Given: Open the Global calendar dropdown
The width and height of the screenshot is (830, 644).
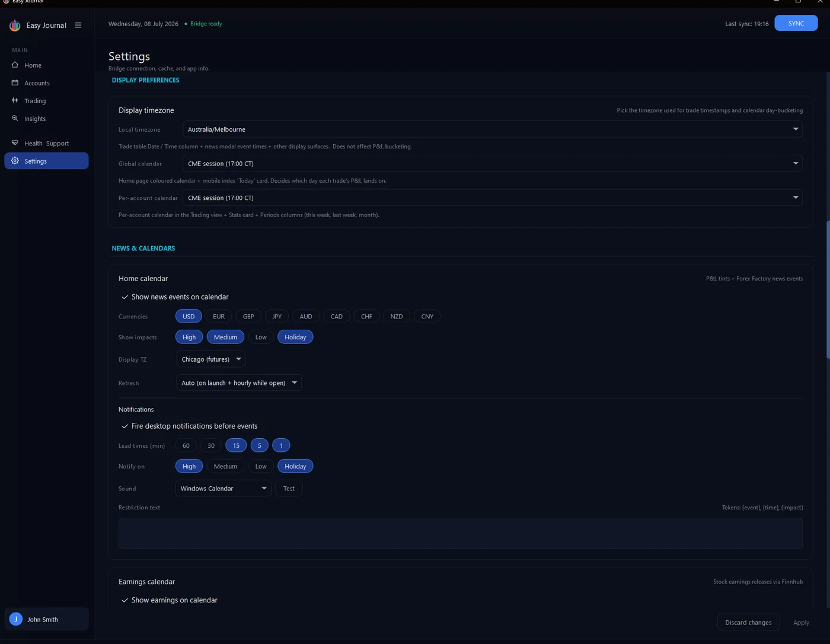Looking at the screenshot, I should pyautogui.click(x=493, y=164).
